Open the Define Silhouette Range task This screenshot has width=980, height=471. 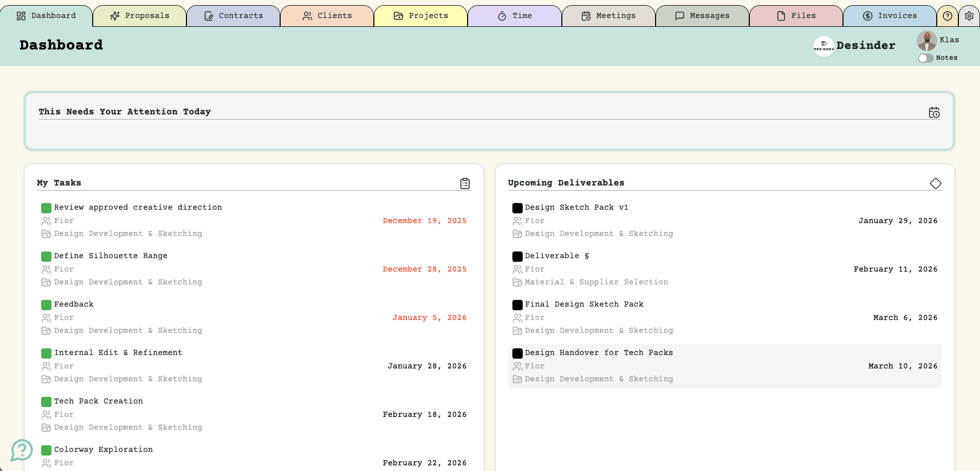pos(111,256)
